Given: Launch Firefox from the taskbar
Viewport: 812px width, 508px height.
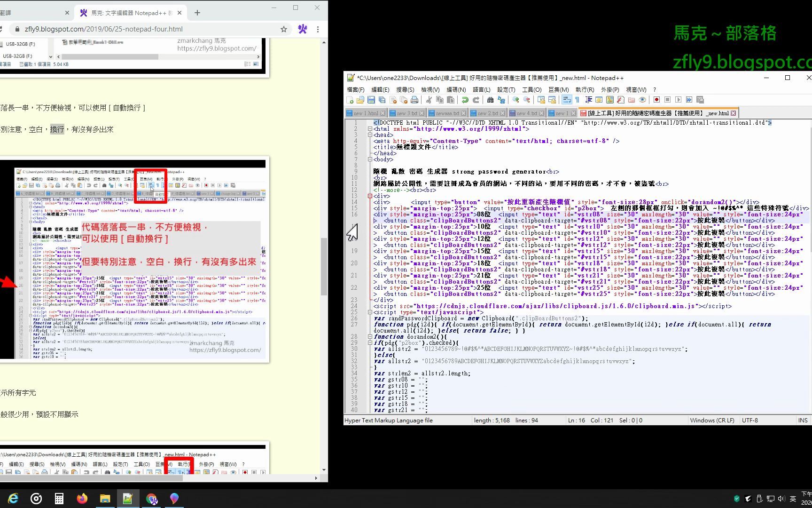Looking at the screenshot, I should click(82, 498).
